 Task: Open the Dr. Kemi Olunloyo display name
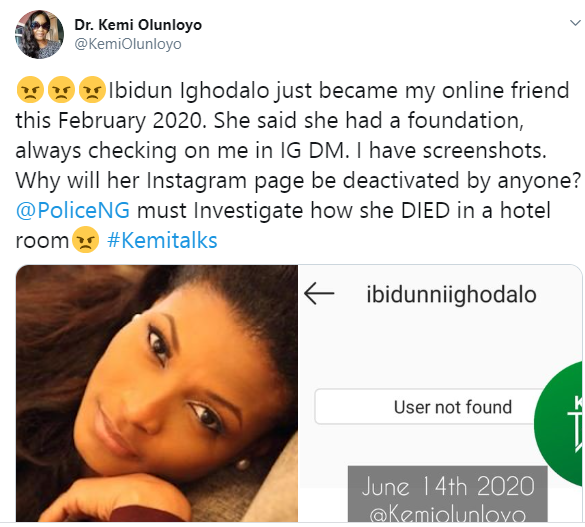tap(138, 25)
